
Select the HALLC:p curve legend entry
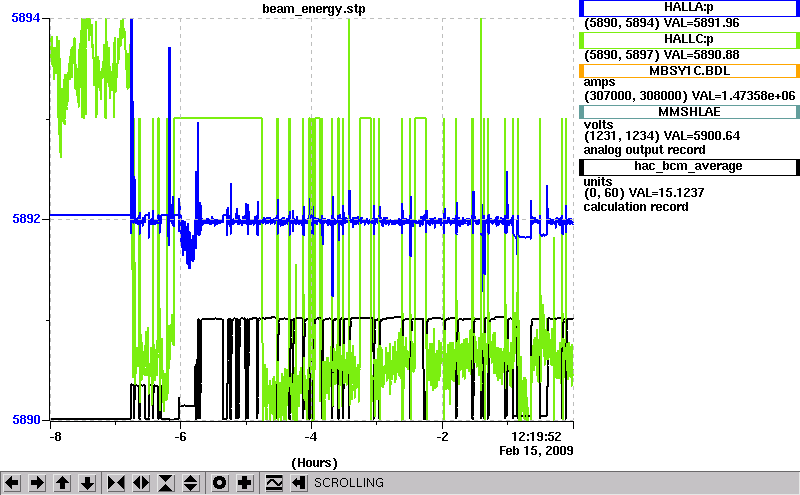(689, 39)
